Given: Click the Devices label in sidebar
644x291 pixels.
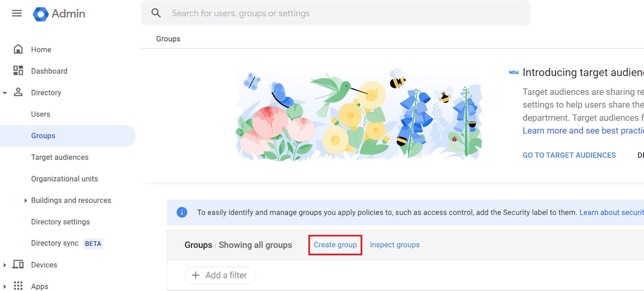Looking at the screenshot, I should click(x=44, y=265).
